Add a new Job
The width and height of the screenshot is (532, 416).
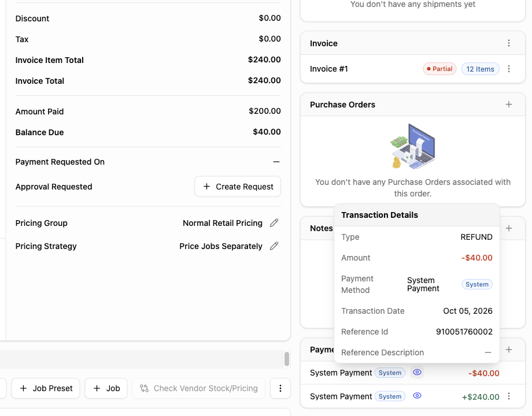point(106,388)
